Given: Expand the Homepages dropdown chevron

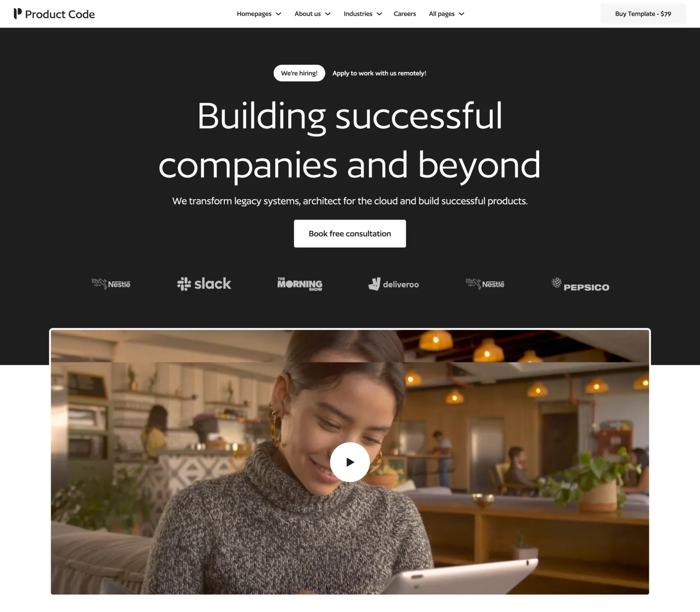Looking at the screenshot, I should tap(278, 14).
